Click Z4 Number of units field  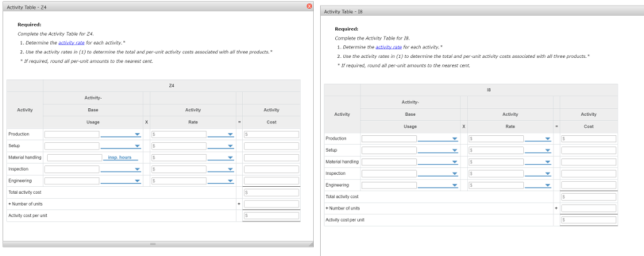pos(272,204)
